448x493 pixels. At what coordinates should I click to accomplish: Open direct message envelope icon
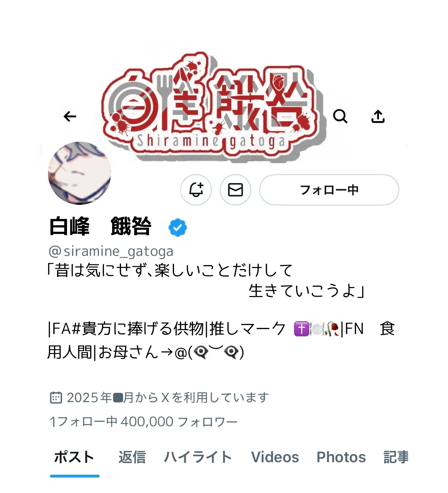click(x=236, y=190)
